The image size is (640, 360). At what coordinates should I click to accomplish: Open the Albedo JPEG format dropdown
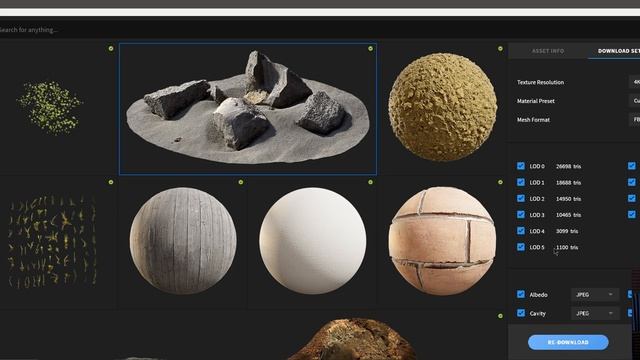[595, 294]
